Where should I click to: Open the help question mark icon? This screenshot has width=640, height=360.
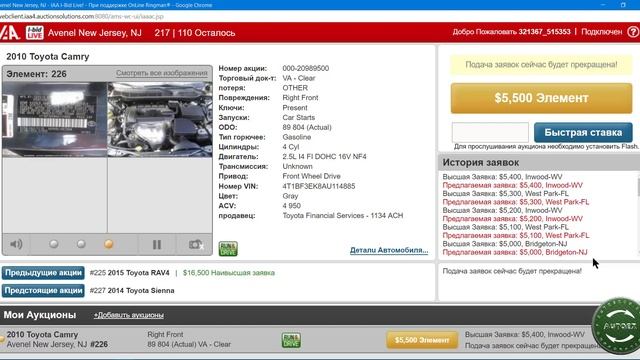point(633,32)
